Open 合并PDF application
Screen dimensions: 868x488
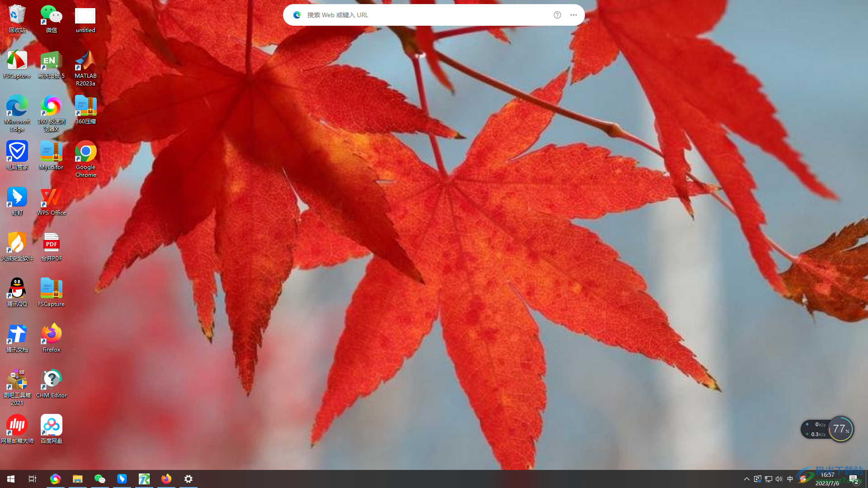51,244
